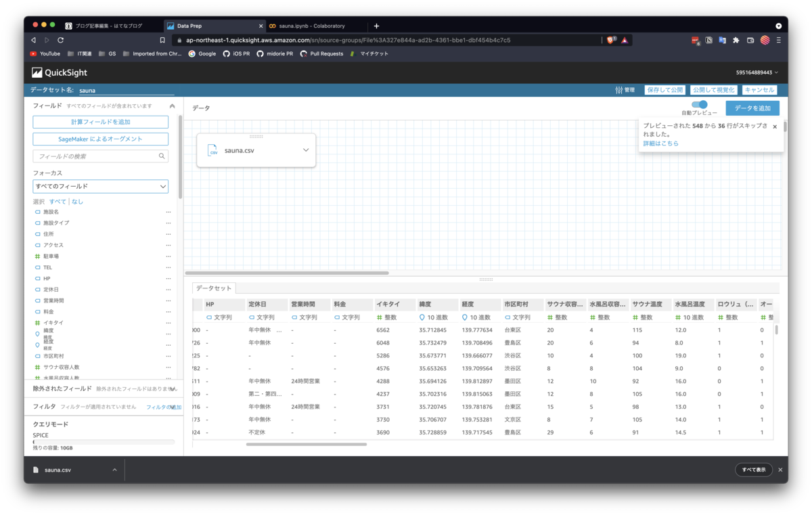The image size is (812, 515).
Task: Click 公開して視覚化 button
Action: [713, 90]
